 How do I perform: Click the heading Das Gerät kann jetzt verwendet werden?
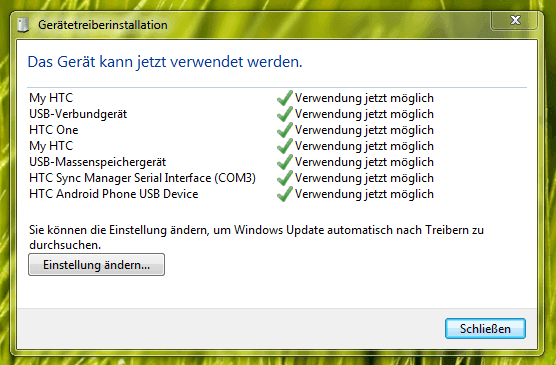coord(165,62)
